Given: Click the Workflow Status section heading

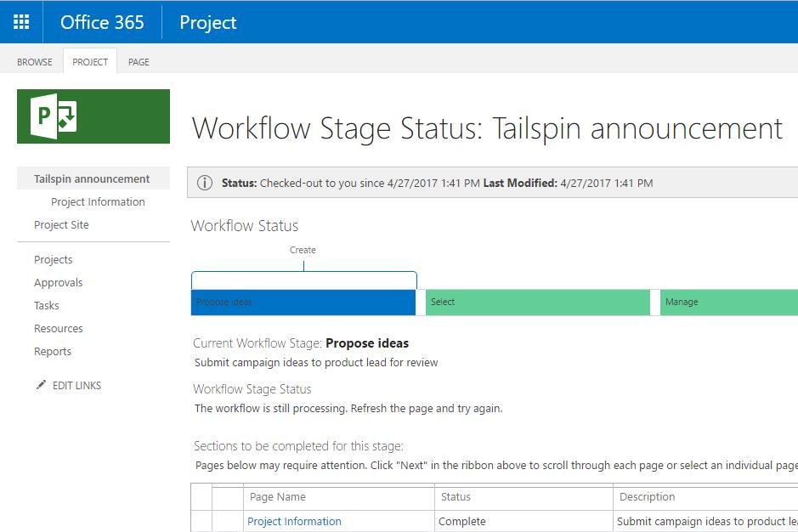Looking at the screenshot, I should coord(244,225).
